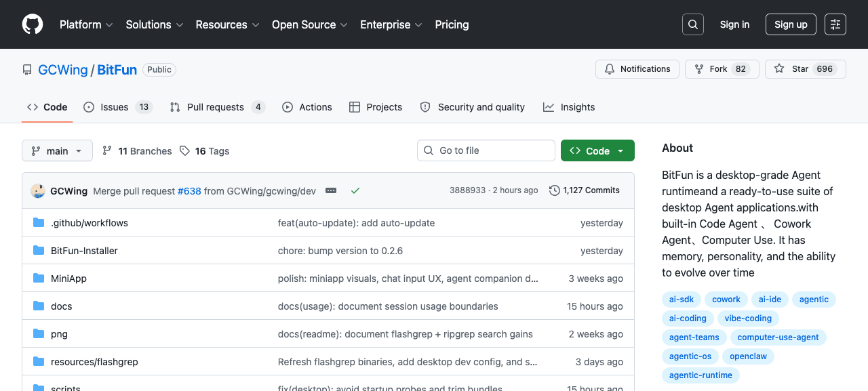The image size is (868, 391).
Task: Click the Star icon
Action: pyautogui.click(x=779, y=69)
